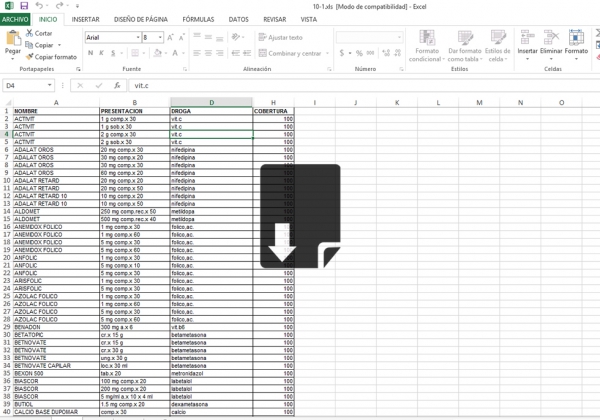Select the column D header
The width and height of the screenshot is (600, 420).
coord(211,103)
